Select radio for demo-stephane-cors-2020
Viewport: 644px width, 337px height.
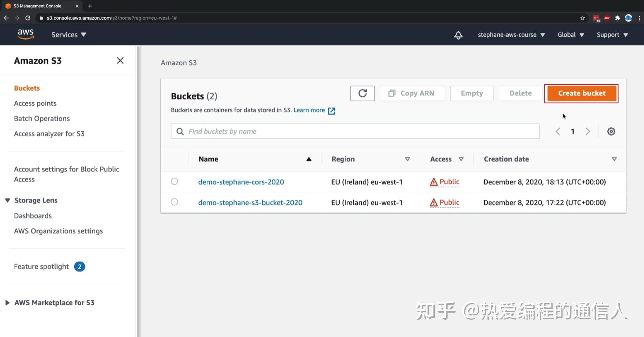pyautogui.click(x=175, y=181)
